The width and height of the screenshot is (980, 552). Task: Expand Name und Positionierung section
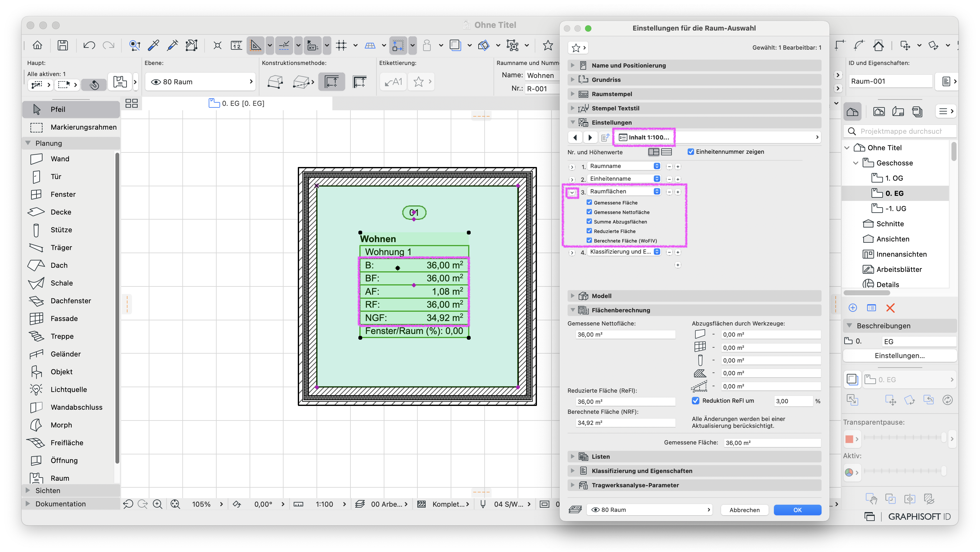pos(572,65)
